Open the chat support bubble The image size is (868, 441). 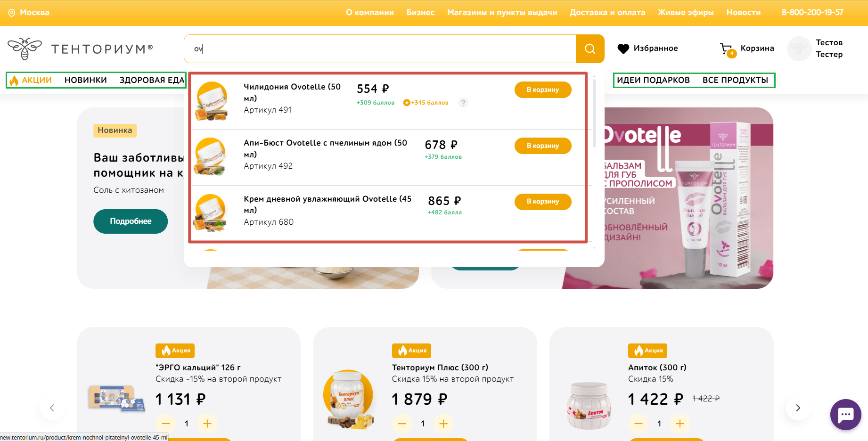coord(845,415)
